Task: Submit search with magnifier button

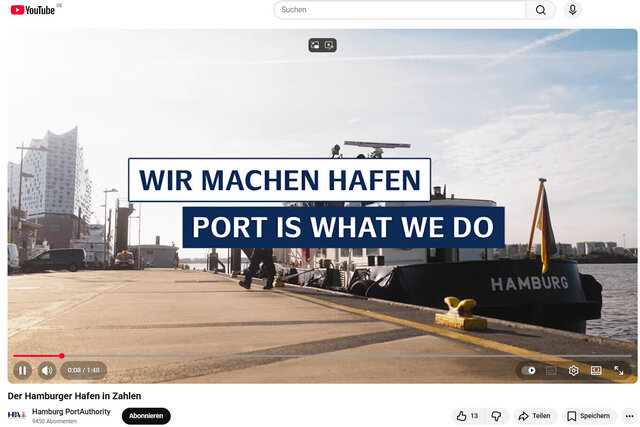Action: tap(540, 10)
